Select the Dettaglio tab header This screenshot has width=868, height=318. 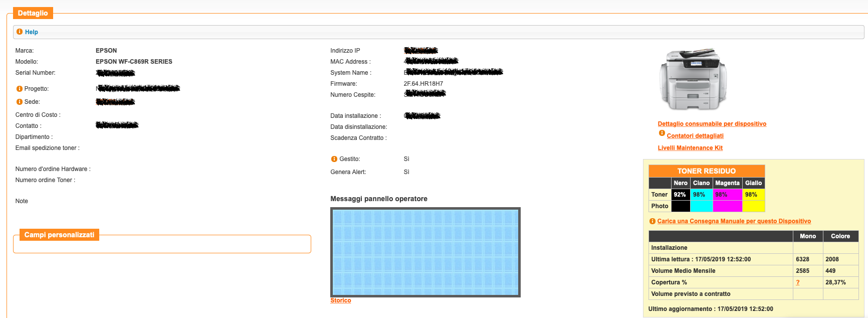[x=33, y=13]
